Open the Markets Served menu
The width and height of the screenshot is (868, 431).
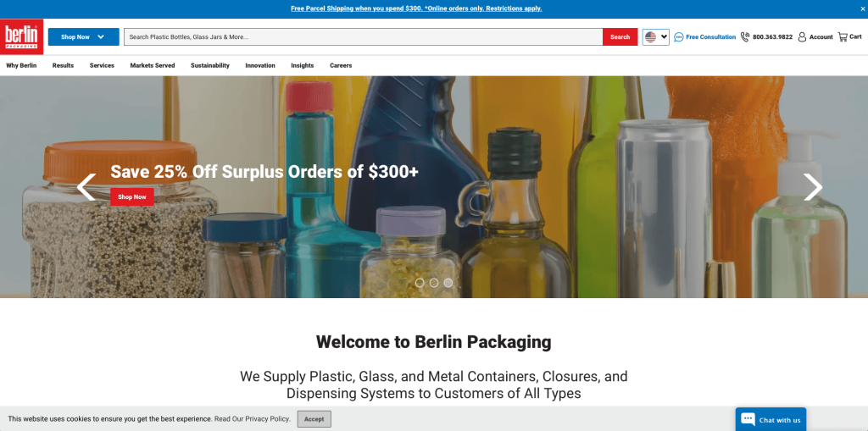pos(153,65)
